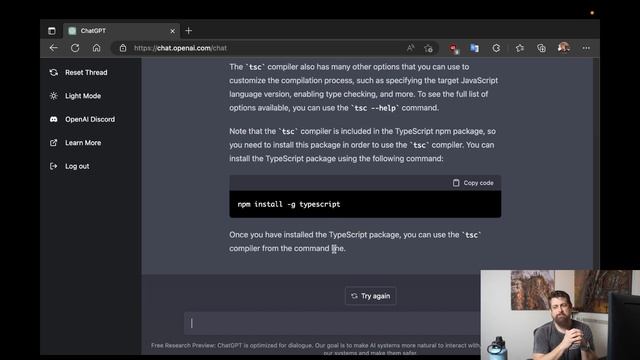Open the tab actions menu icon
Image resolution: width=640 pixels, height=360 pixels.
[52, 31]
